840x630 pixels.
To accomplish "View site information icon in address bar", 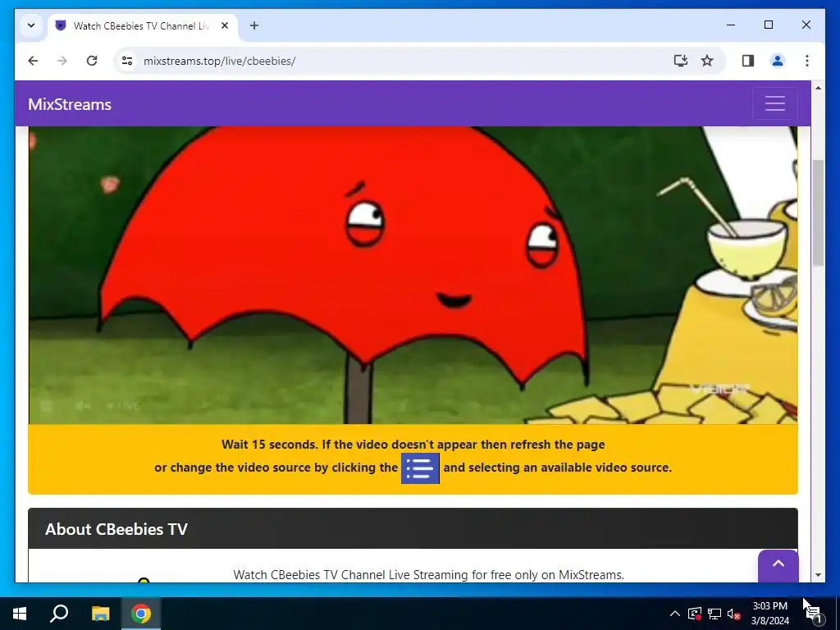I will (127, 61).
